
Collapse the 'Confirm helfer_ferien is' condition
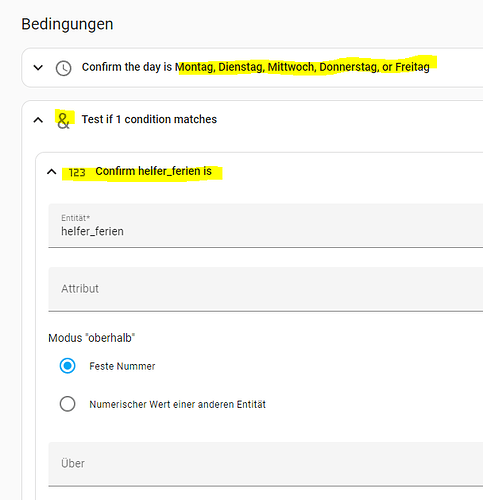click(52, 172)
